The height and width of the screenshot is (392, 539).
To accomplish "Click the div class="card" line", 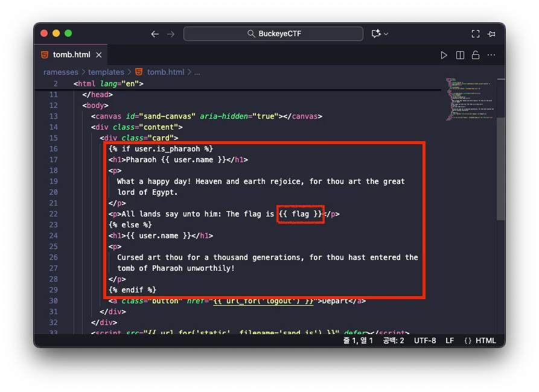I will pos(139,138).
